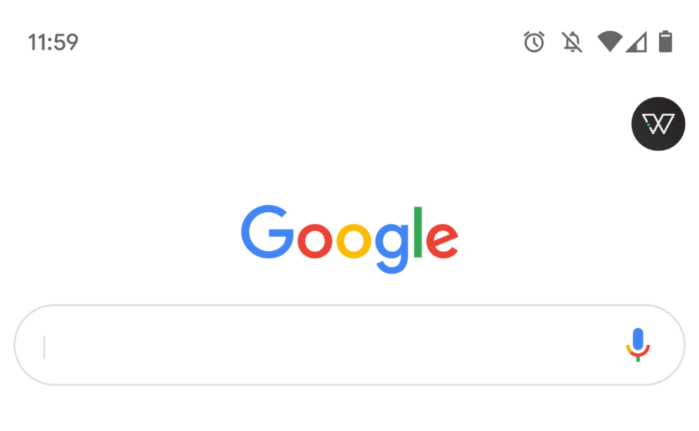Tap the microphone voice search icon
Viewport: 699px width, 431px height.
tap(638, 345)
